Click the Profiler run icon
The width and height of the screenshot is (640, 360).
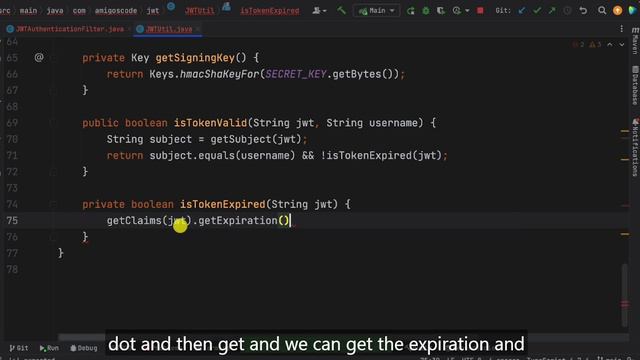456,11
